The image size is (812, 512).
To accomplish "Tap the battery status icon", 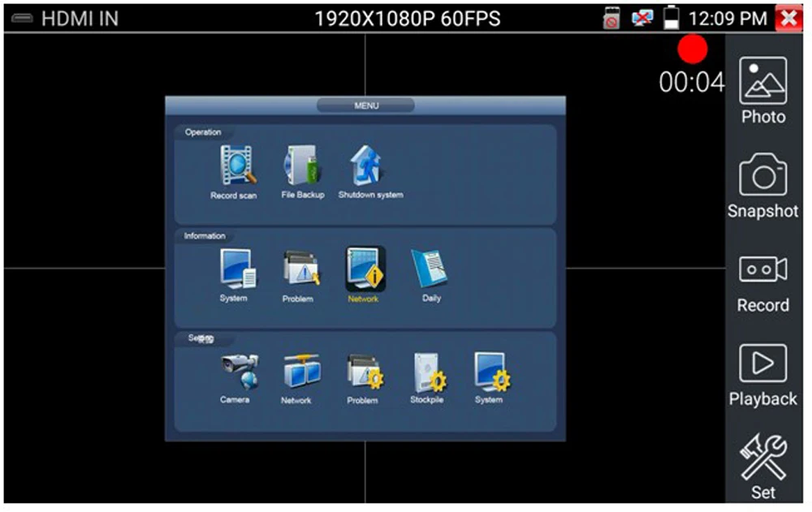I will coord(672,18).
